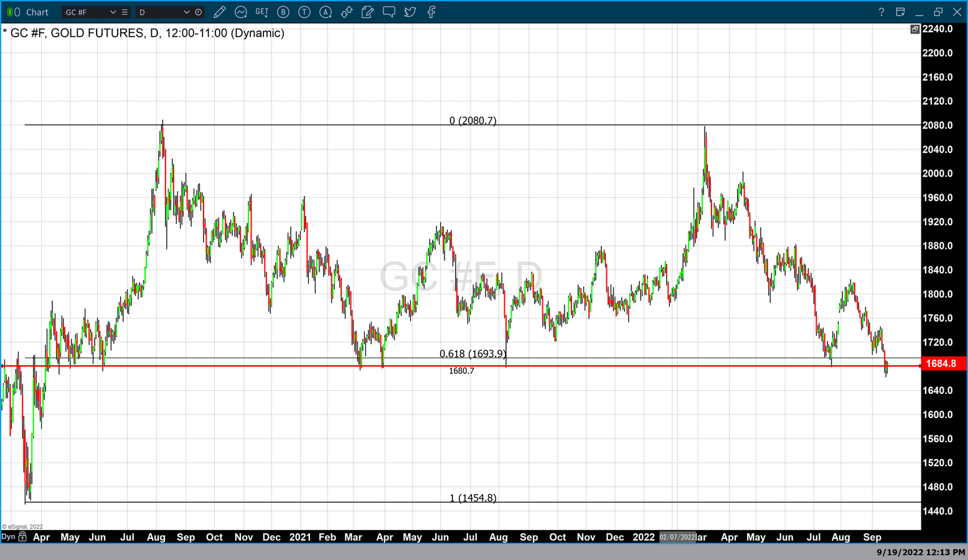Click the circled A alerts icon
Screen dimensions: 968x560
326,12
